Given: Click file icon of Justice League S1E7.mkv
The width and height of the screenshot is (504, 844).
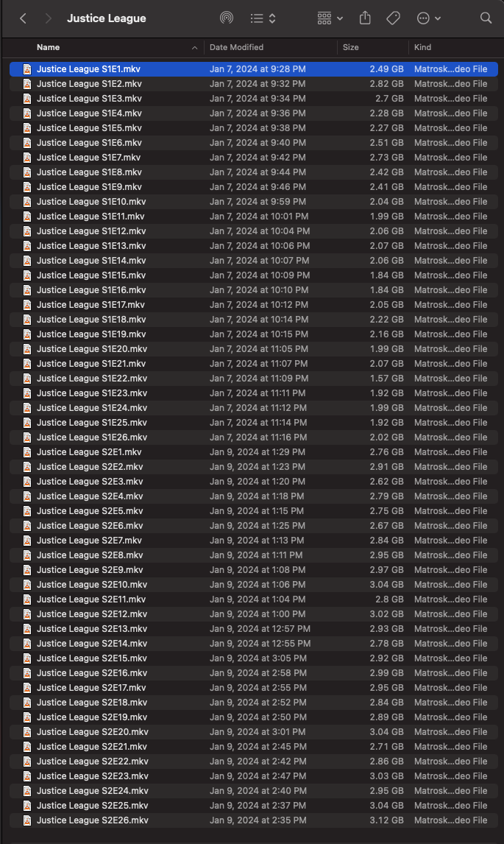Looking at the screenshot, I should [27, 157].
